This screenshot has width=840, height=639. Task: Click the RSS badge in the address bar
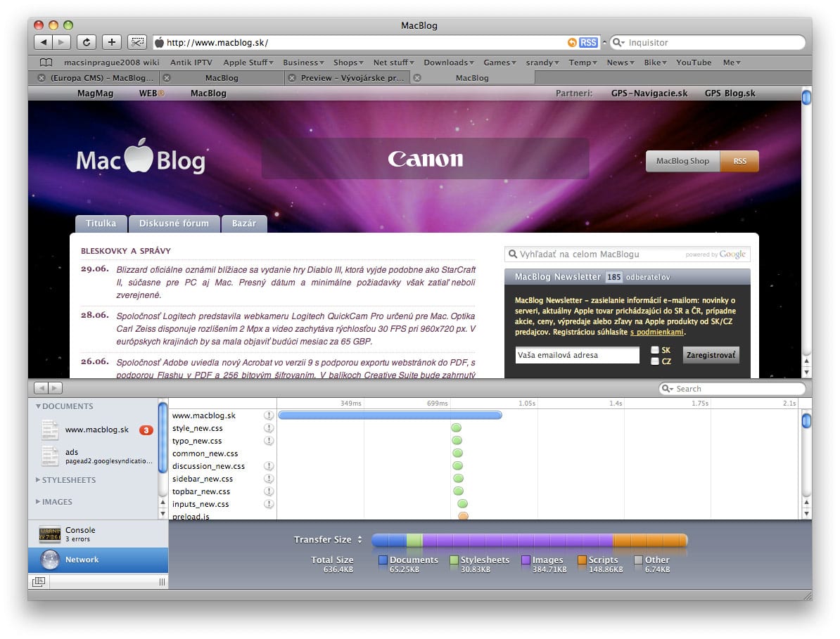point(588,42)
